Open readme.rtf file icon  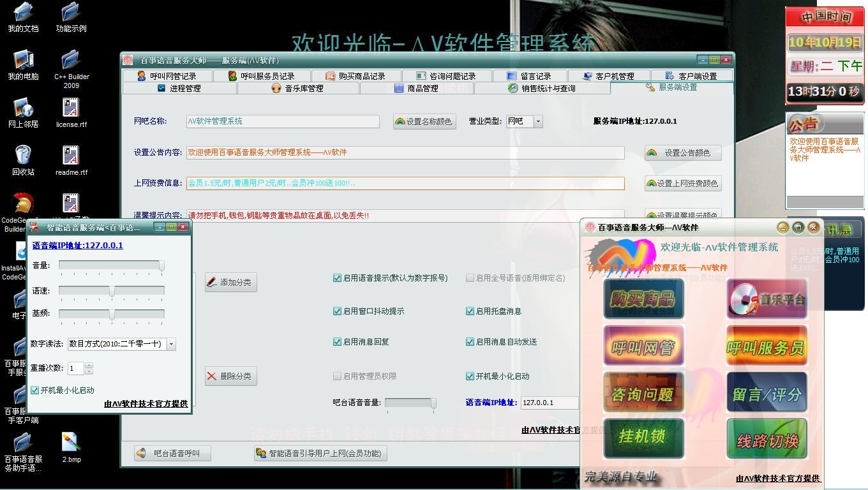point(71,161)
